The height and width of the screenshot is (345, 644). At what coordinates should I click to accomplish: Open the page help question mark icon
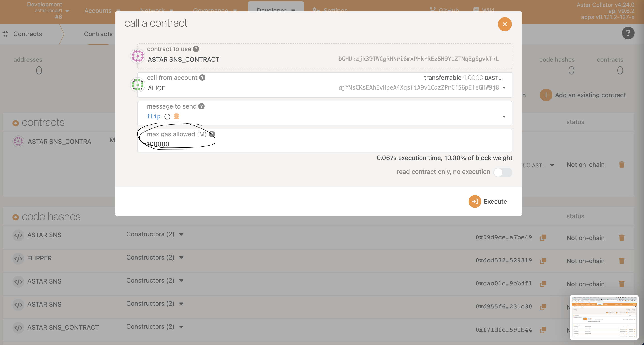tap(628, 33)
